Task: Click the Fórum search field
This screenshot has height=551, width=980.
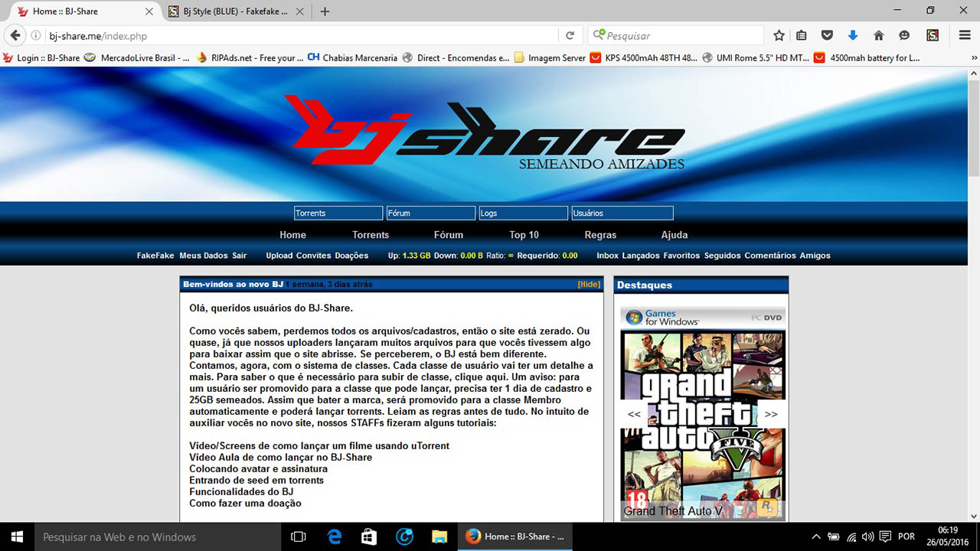Action: coord(431,213)
